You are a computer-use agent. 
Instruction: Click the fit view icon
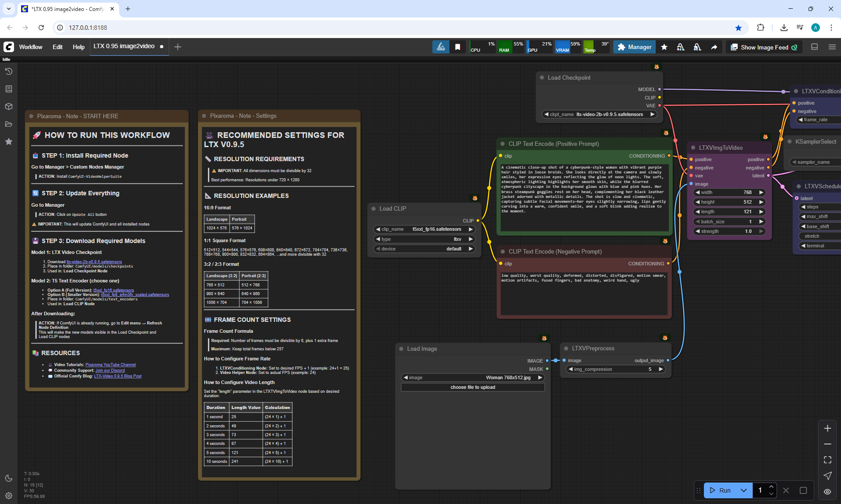[x=827, y=460]
